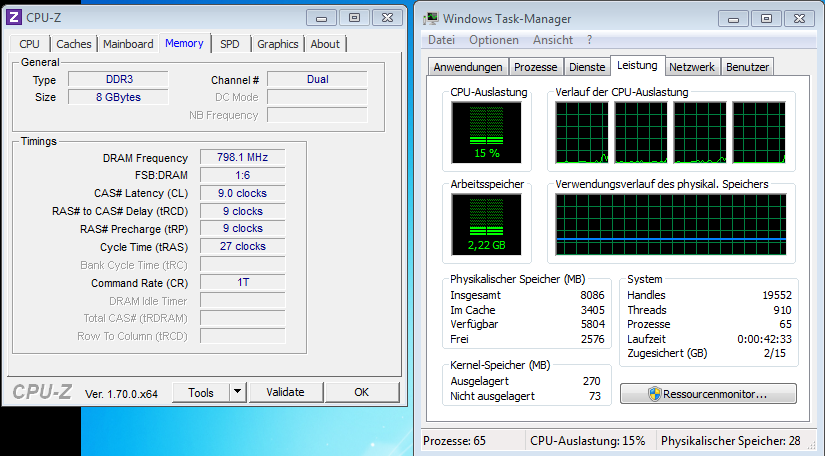
Task: Open the Prozesse tab
Action: pos(536,67)
